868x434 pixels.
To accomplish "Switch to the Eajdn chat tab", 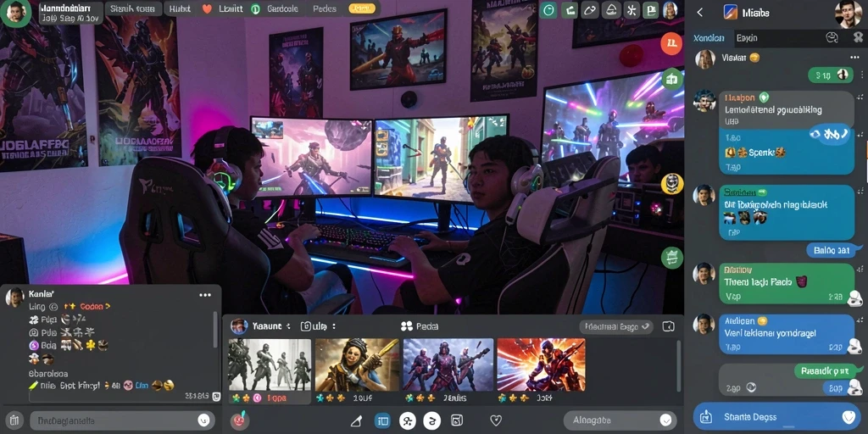I will (747, 38).
